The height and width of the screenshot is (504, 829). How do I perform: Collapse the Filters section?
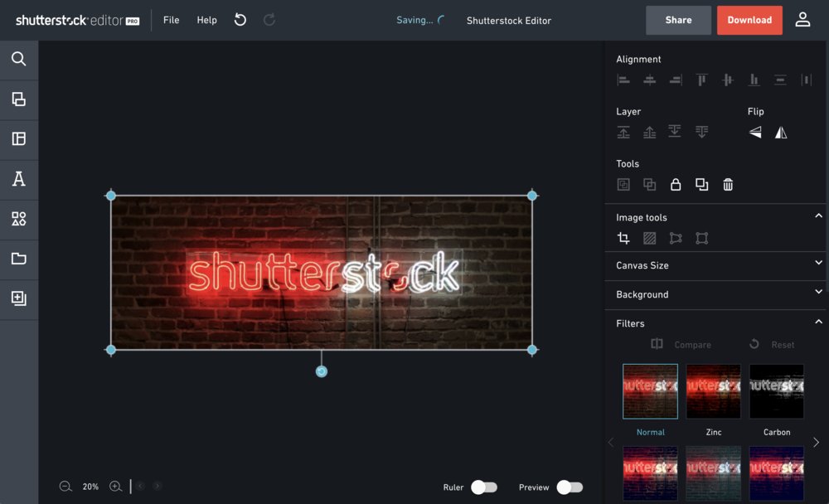818,322
